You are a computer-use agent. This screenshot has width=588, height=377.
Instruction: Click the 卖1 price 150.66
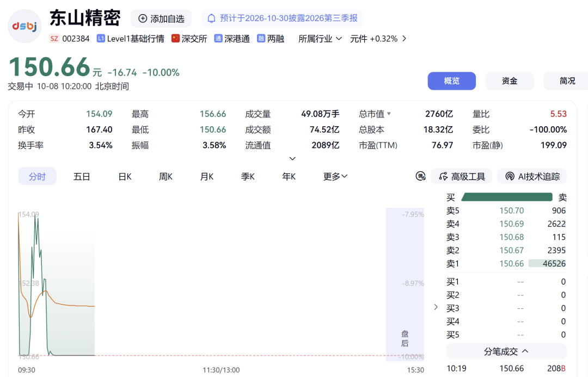coord(511,263)
